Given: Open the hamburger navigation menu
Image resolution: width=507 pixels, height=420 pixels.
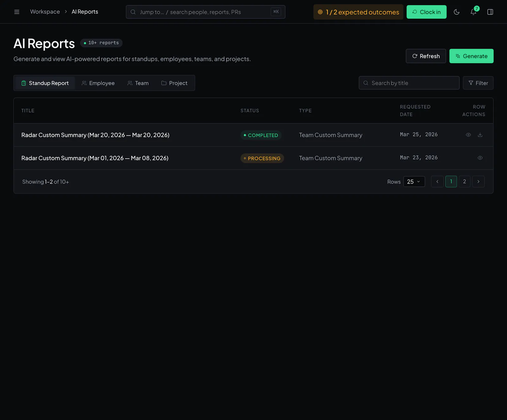Looking at the screenshot, I should tap(17, 12).
